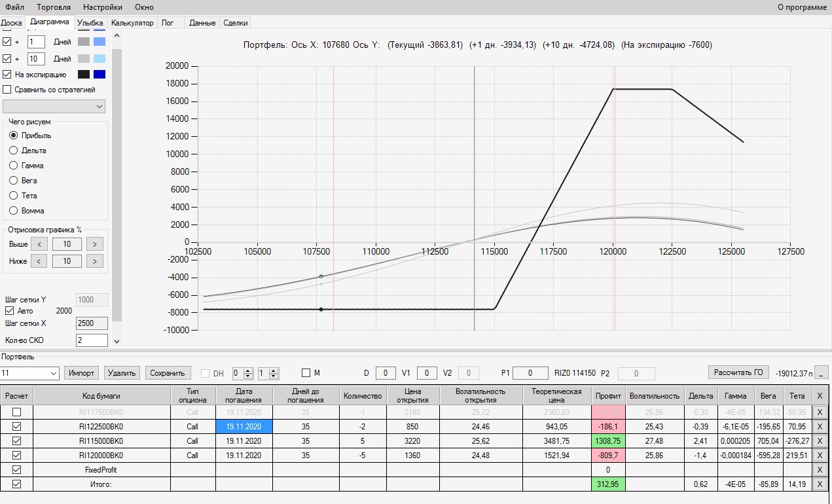This screenshot has width=832, height=504.
Task: Increase the Выше chart percent
Action: tap(95, 244)
